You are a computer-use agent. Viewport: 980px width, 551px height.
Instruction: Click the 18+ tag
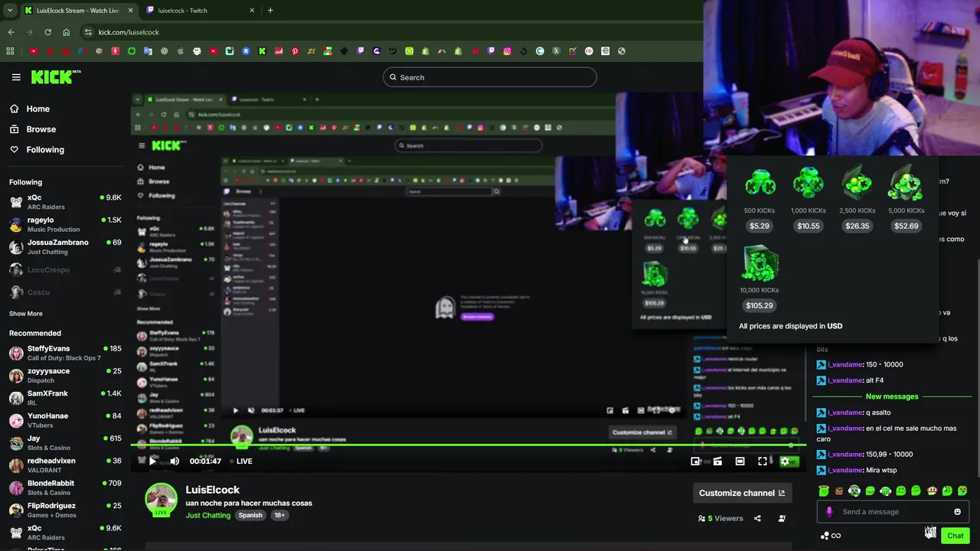[x=279, y=515]
